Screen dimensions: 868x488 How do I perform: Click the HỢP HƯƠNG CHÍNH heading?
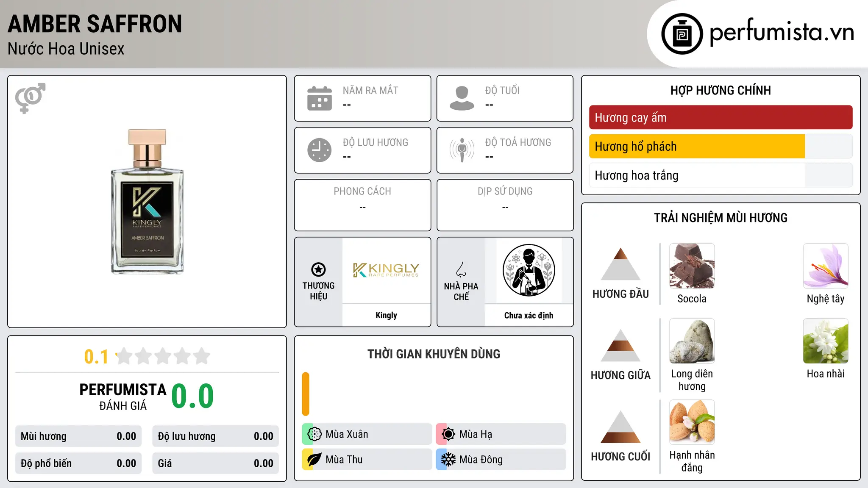pos(721,91)
